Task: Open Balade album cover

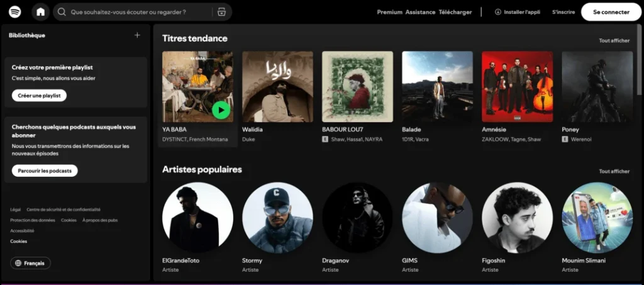Action: coord(438,87)
